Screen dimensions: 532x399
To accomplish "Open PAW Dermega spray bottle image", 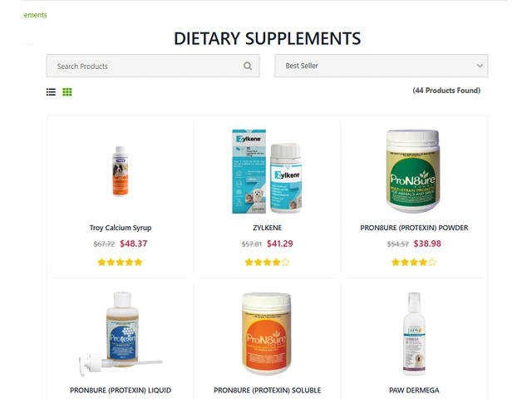I will pyautogui.click(x=414, y=334).
